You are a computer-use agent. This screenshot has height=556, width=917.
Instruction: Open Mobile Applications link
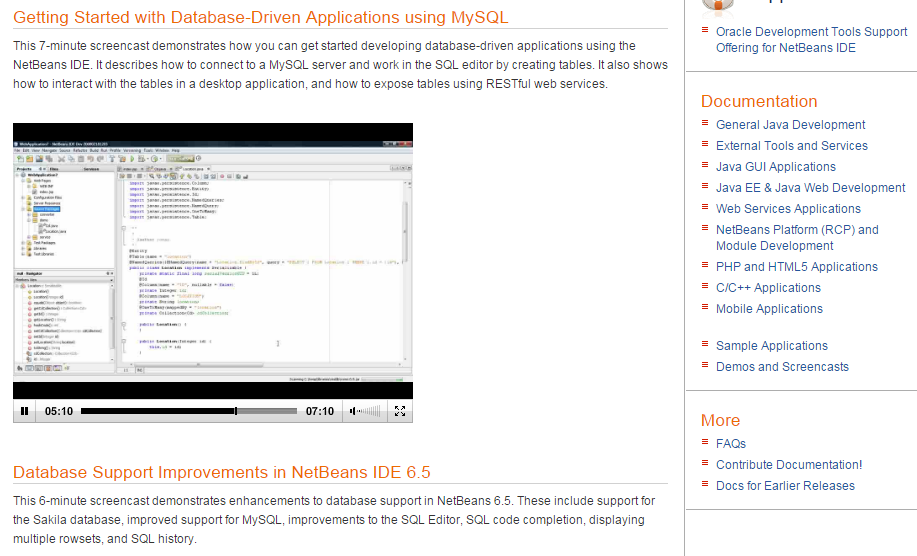coord(770,309)
